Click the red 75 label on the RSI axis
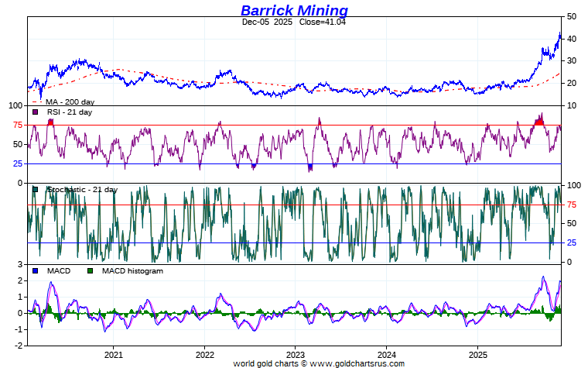This screenshot has height=368, width=588. pyautogui.click(x=17, y=125)
